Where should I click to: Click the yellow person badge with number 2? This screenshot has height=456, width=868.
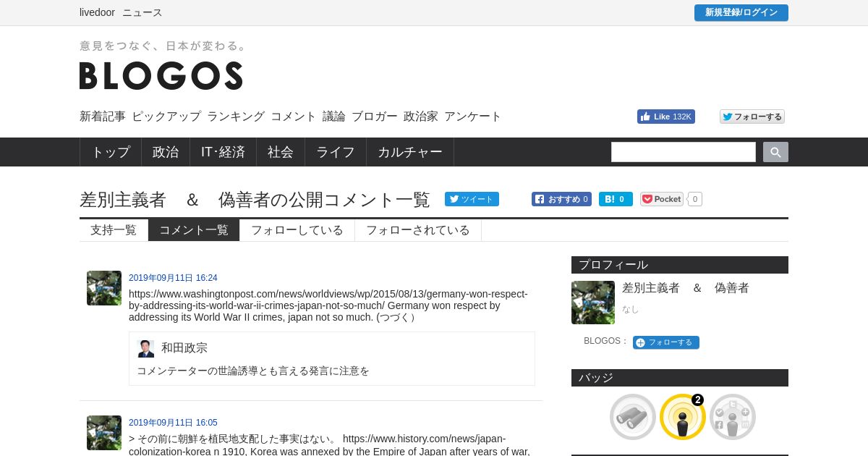point(683,417)
